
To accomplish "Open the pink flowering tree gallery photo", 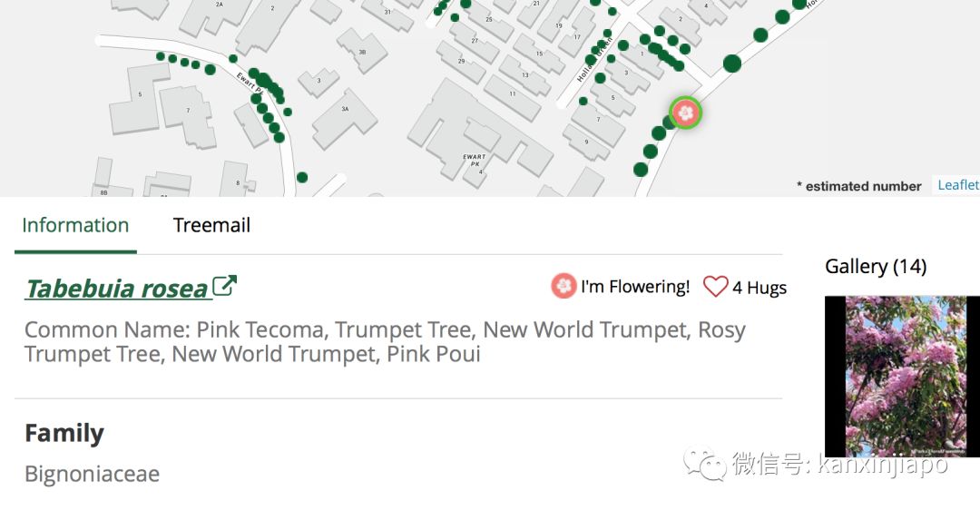I will tap(902, 376).
